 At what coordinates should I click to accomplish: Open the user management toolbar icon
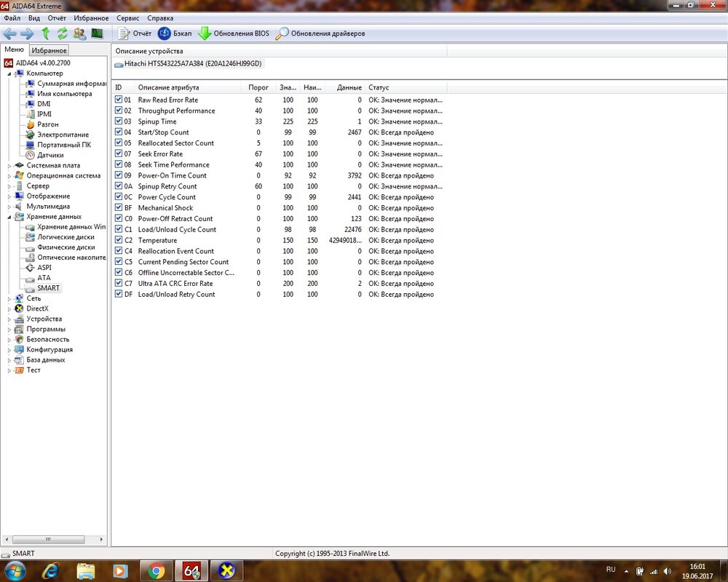point(80,33)
